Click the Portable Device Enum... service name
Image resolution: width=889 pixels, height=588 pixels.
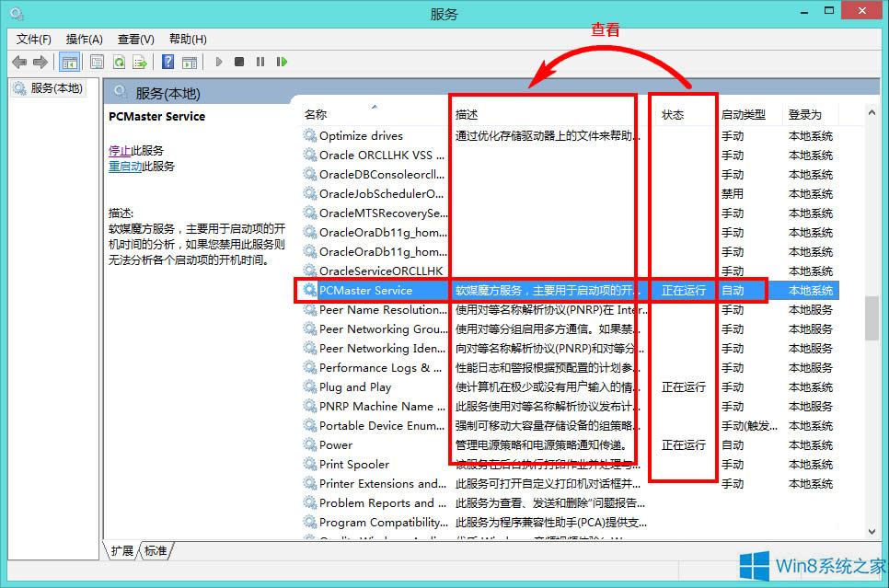[382, 426]
